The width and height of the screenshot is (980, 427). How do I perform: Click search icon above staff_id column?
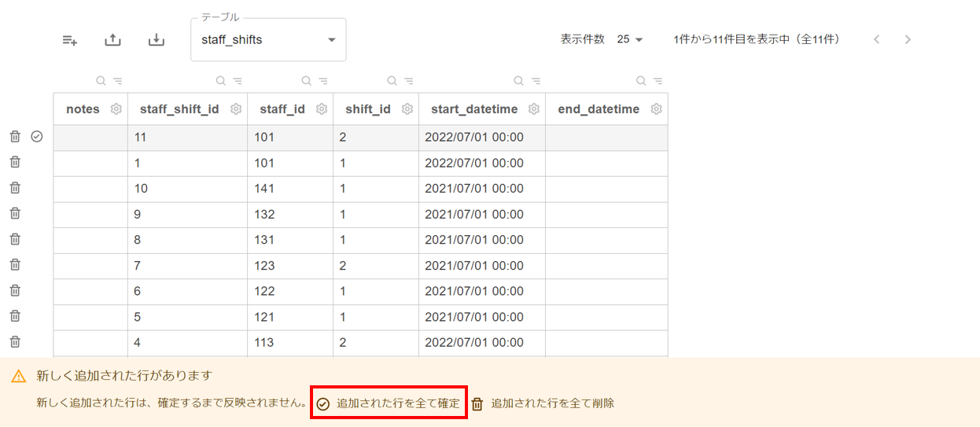click(306, 81)
